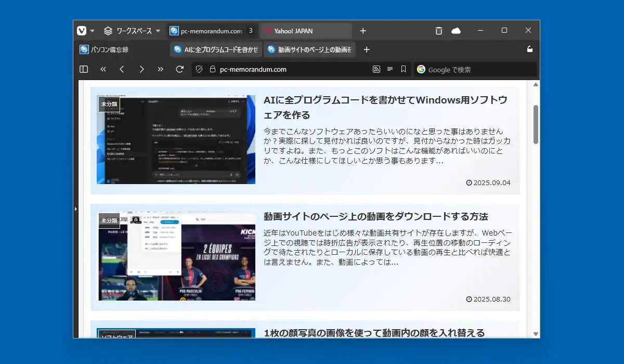Open the page feeds RSS icon
This screenshot has width=624, height=364.
point(376,69)
